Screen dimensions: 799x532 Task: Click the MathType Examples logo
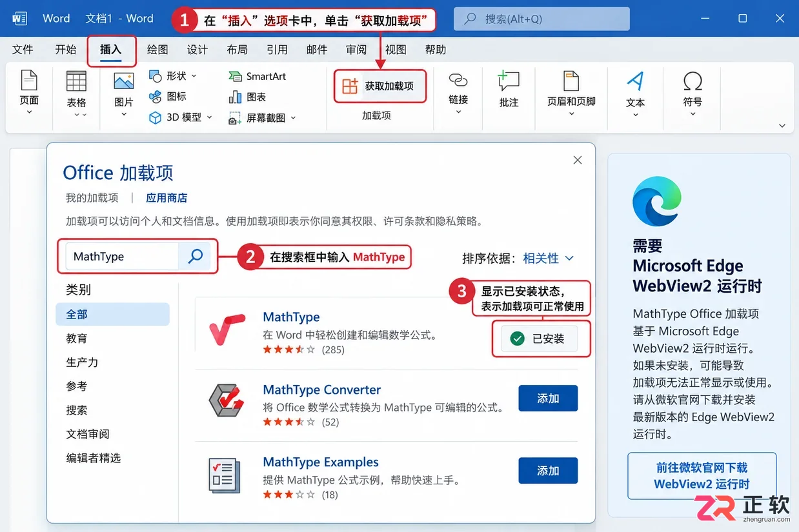(x=225, y=475)
